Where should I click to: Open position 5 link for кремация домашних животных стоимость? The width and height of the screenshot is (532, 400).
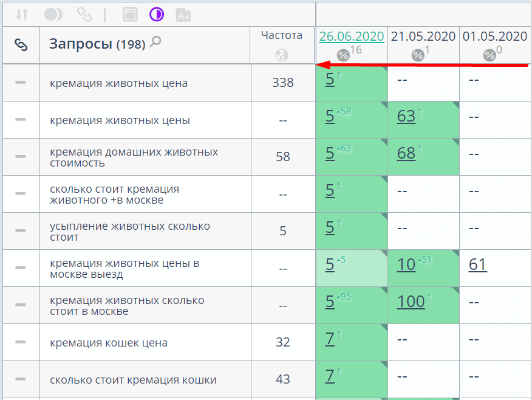point(330,153)
